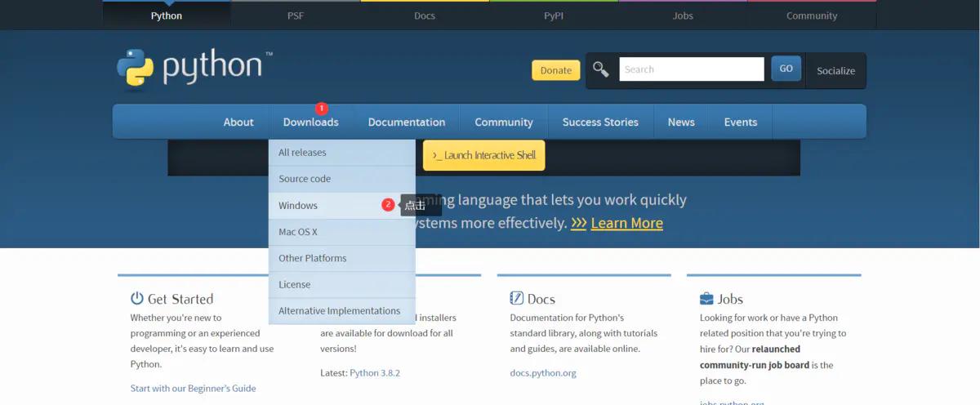Open Documentation in the navigation bar
The height and width of the screenshot is (405, 980).
[407, 122]
